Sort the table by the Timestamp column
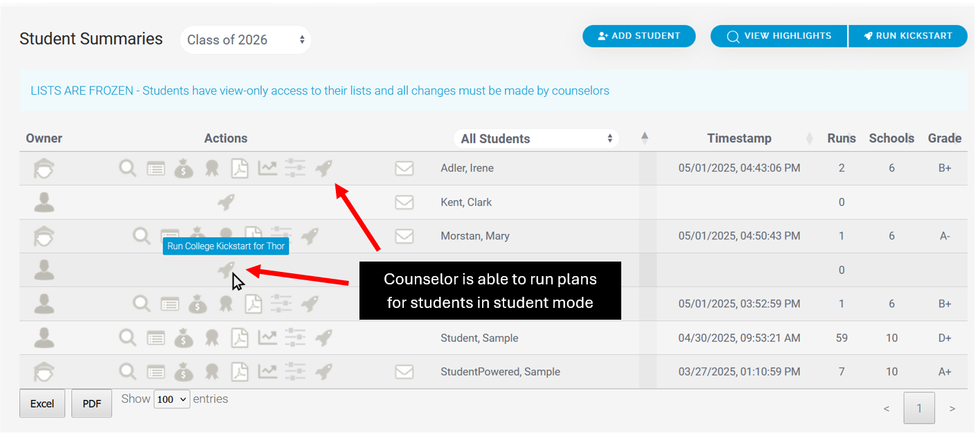The width and height of the screenshot is (980, 438). point(739,138)
